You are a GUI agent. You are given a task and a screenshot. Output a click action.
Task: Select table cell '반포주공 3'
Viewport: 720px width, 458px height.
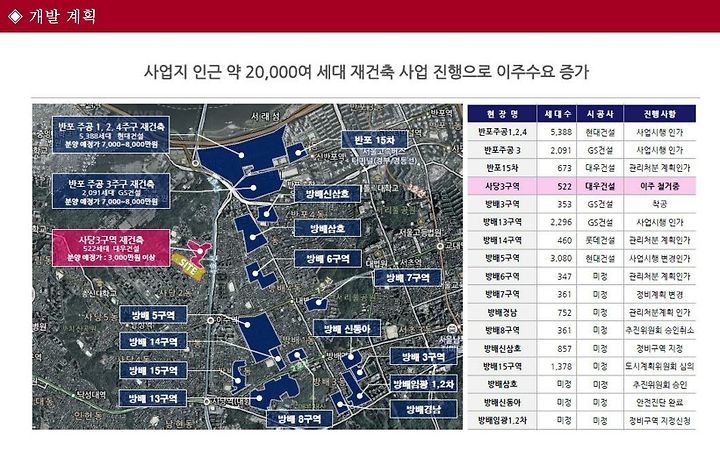pyautogui.click(x=502, y=150)
